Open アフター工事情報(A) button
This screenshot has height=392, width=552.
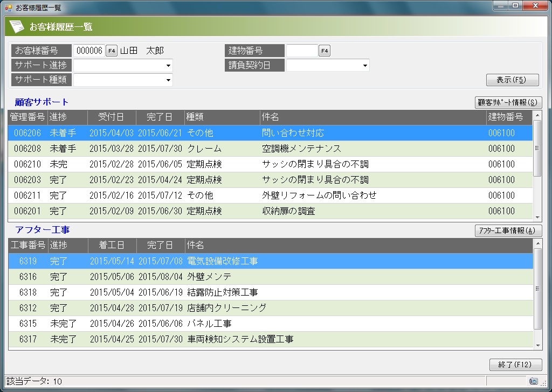pyautogui.click(x=508, y=231)
